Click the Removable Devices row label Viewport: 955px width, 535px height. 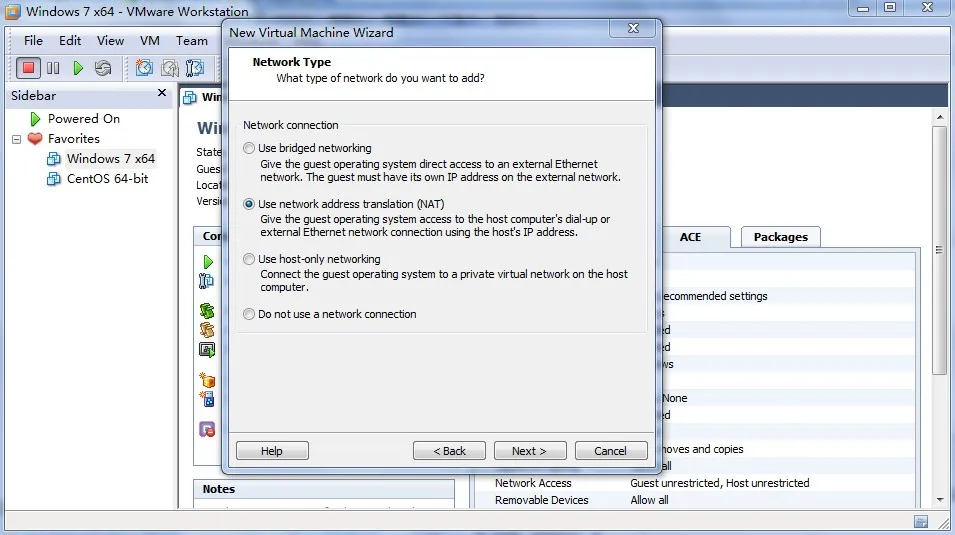[541, 500]
